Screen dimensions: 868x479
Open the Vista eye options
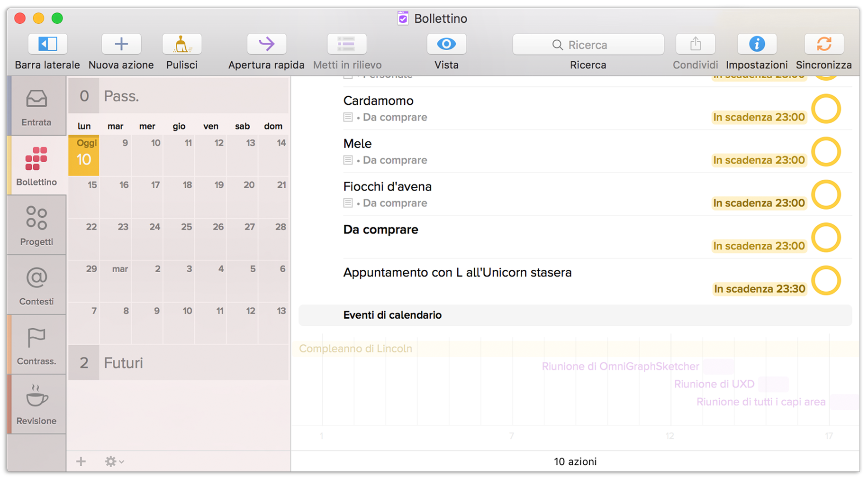click(x=446, y=45)
